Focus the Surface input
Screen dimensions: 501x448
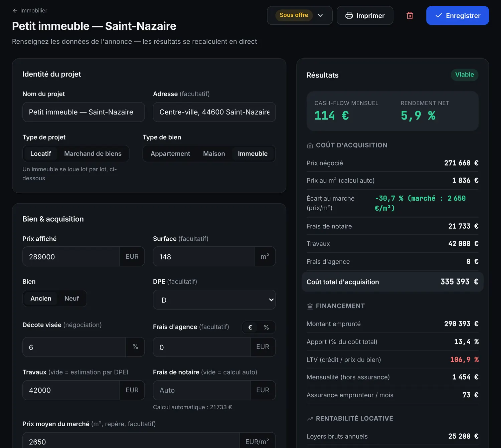tap(204, 256)
